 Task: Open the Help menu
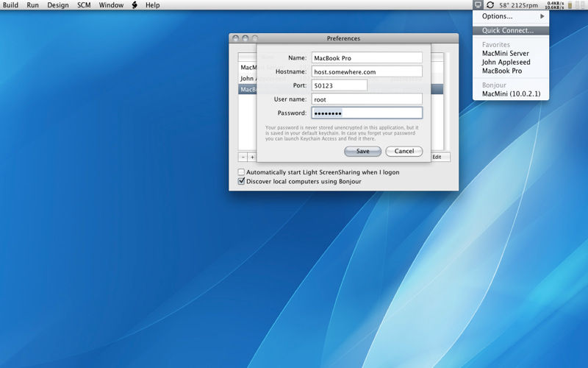(x=152, y=5)
